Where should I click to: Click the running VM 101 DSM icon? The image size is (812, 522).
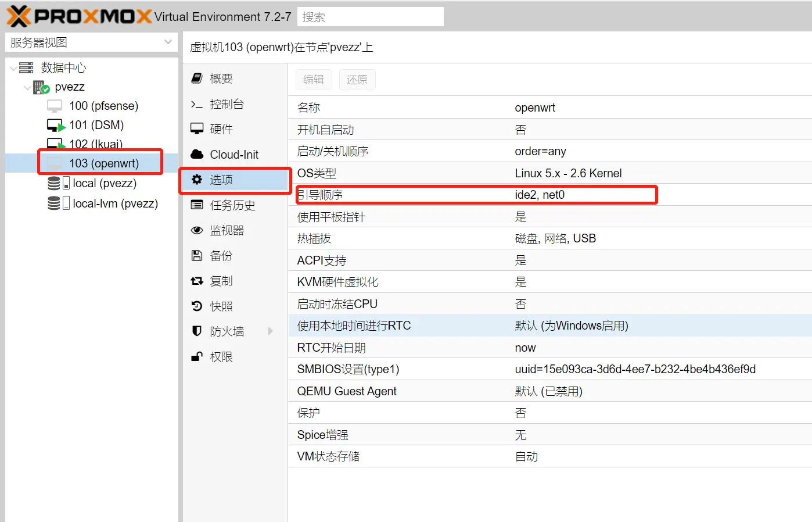(x=56, y=126)
